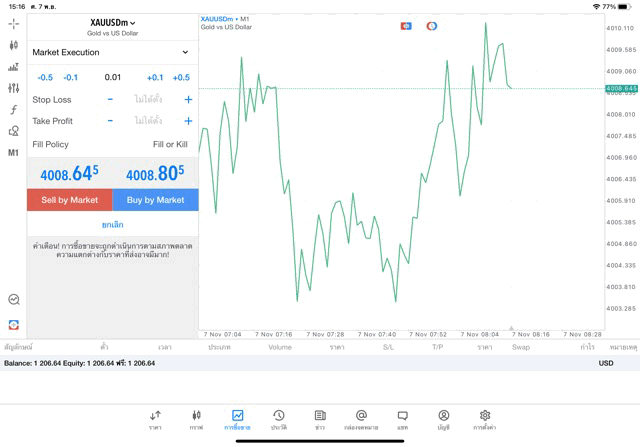Increase Stop Loss with plus button
This screenshot has width=640, height=447.
click(x=188, y=100)
